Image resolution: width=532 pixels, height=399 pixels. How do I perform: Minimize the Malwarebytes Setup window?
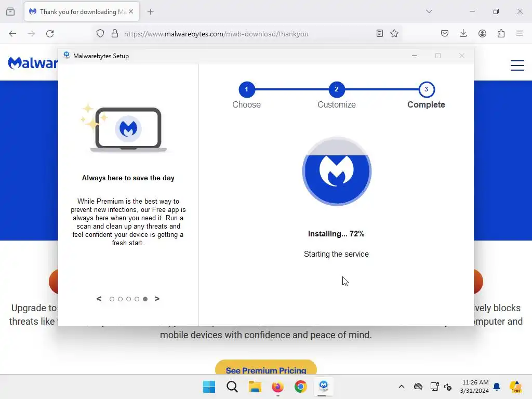point(414,56)
